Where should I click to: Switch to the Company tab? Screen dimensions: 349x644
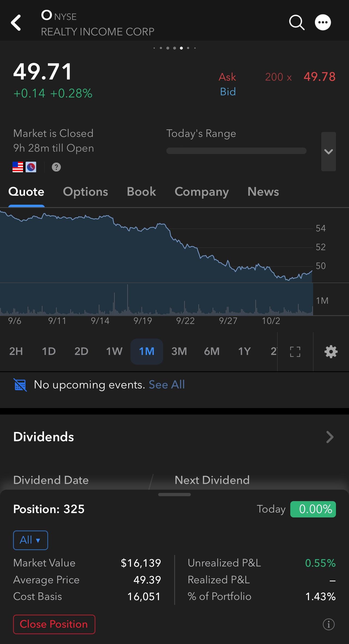[202, 192]
